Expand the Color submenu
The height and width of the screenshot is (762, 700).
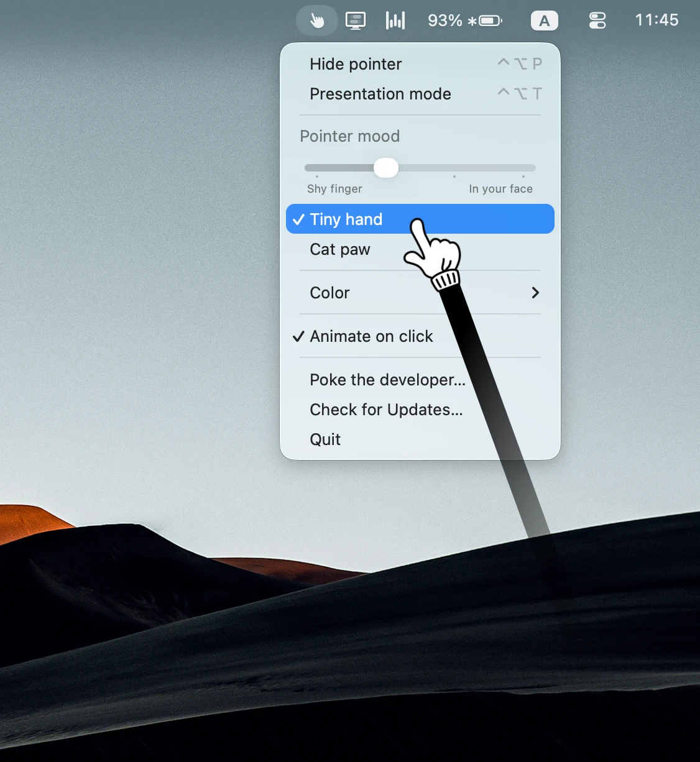pos(420,293)
